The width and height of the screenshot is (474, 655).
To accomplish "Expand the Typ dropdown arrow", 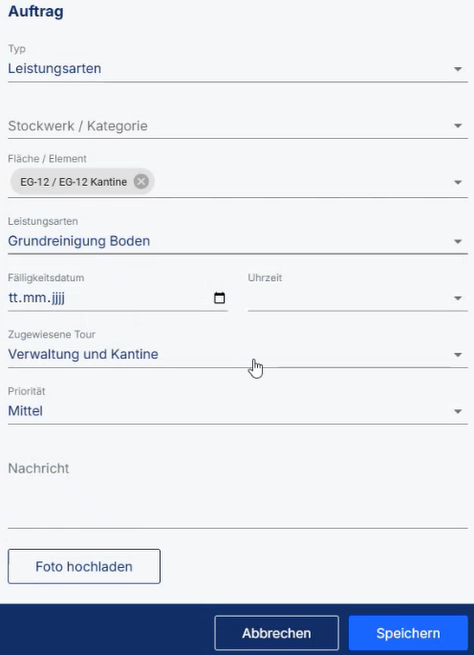I will tap(458, 69).
